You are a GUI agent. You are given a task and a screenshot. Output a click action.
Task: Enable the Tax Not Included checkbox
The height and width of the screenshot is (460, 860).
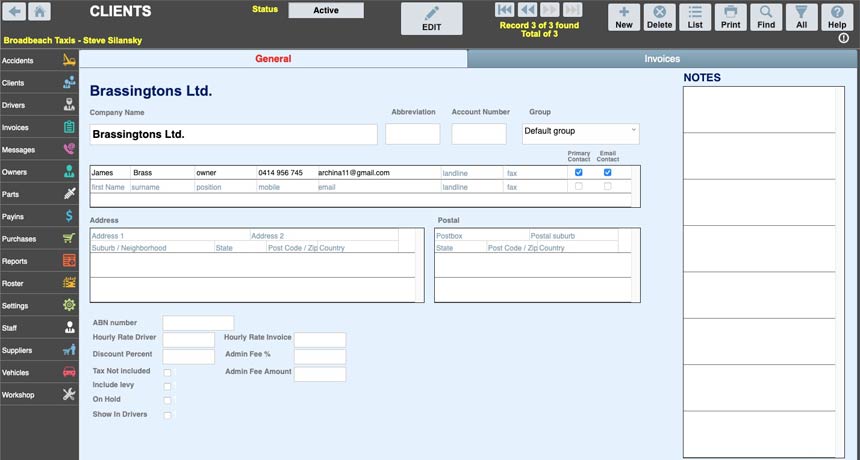tap(167, 372)
